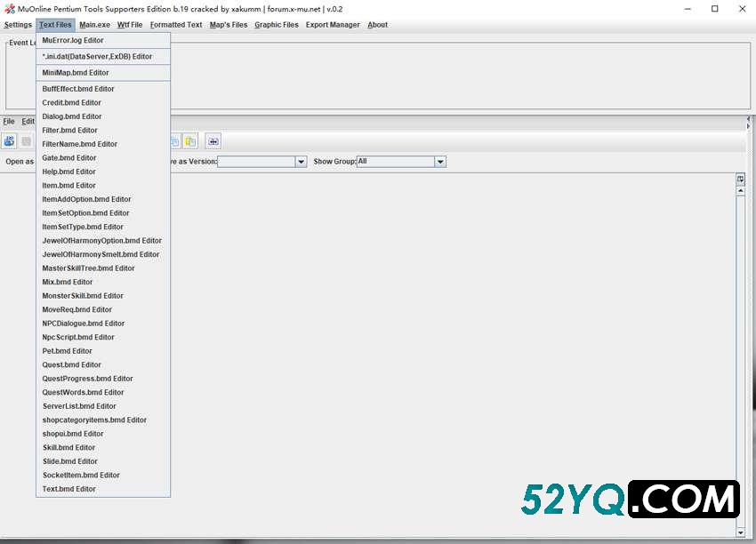This screenshot has width=756, height=544.
Task: Pick QuestWords.bmd Editor
Action: 103,392
